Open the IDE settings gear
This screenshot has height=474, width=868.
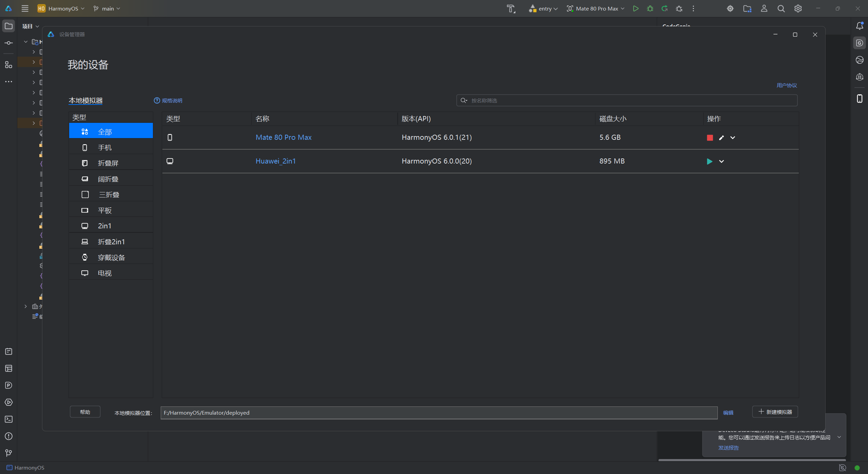click(x=798, y=8)
